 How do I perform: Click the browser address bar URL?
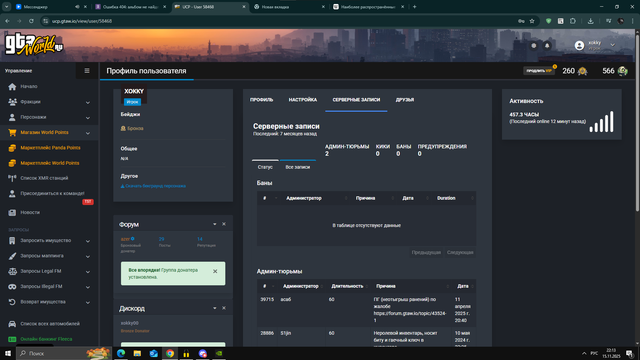(x=82, y=21)
